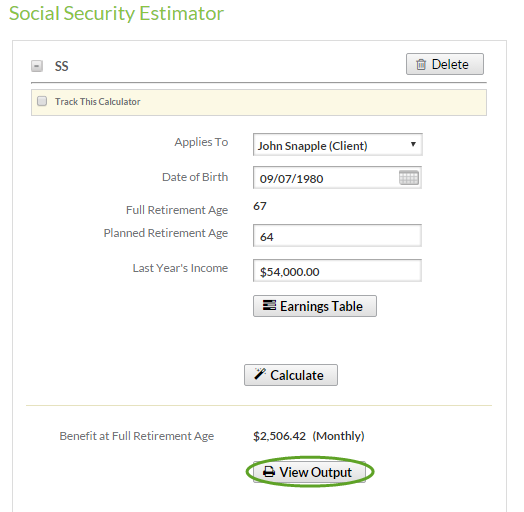Screen dimensions: 524x512
Task: Open the Applies To dropdown arrow
Action: pos(413,144)
